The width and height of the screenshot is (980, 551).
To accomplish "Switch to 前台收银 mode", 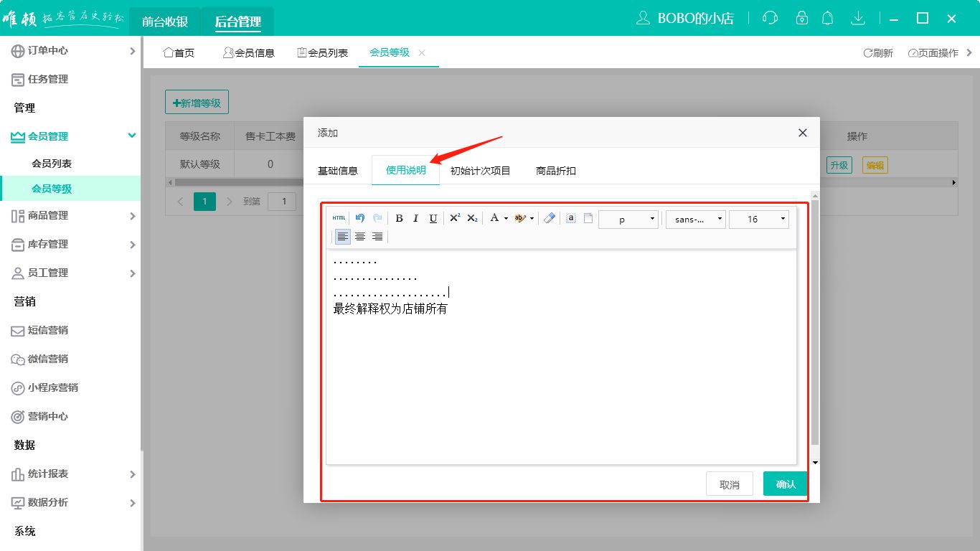I will click(x=165, y=22).
